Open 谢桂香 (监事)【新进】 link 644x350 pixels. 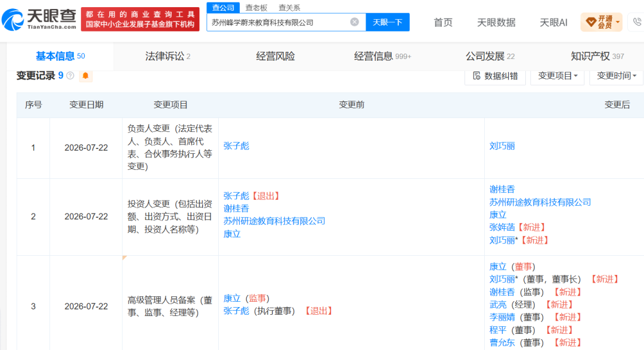click(x=502, y=292)
